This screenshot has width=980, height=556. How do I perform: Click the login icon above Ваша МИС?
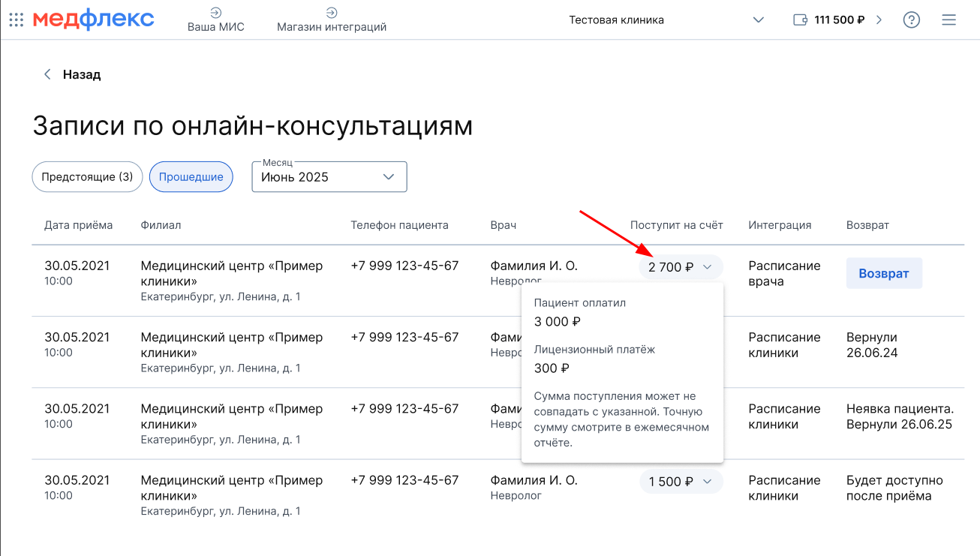pos(215,12)
